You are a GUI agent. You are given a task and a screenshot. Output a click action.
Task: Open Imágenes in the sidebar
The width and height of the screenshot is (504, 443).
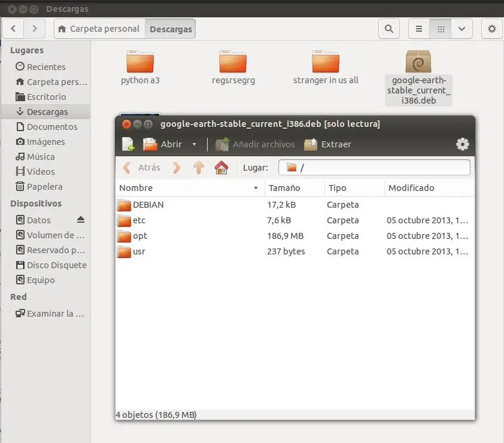click(x=46, y=142)
